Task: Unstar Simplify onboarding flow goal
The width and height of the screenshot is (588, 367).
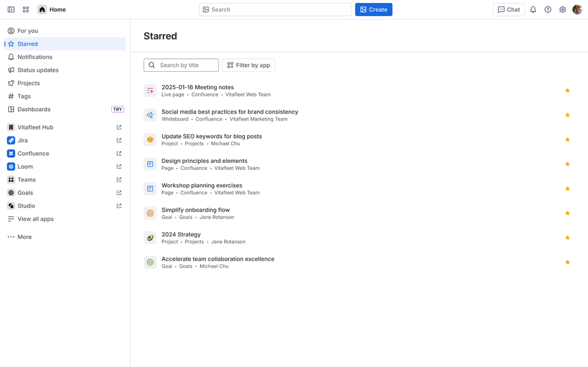Action: (567, 213)
